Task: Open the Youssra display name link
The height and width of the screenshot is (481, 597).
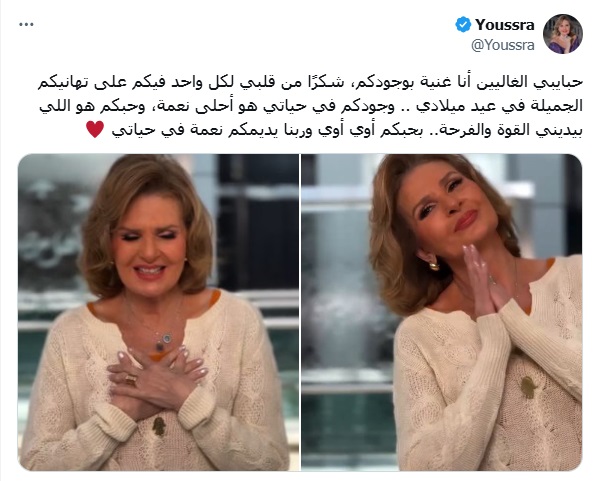Action: point(505,25)
